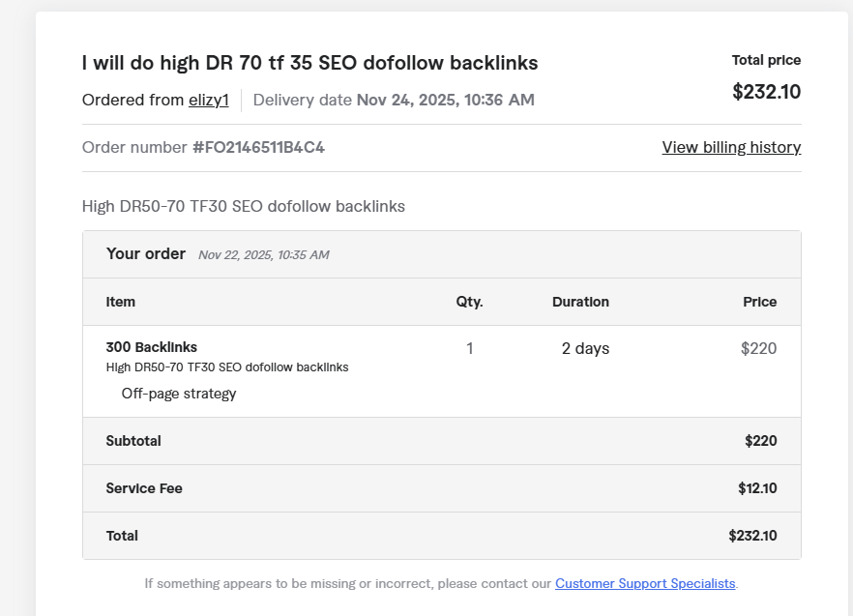This screenshot has height=616, width=853.
Task: Click the Subtotal row label
Action: point(133,441)
